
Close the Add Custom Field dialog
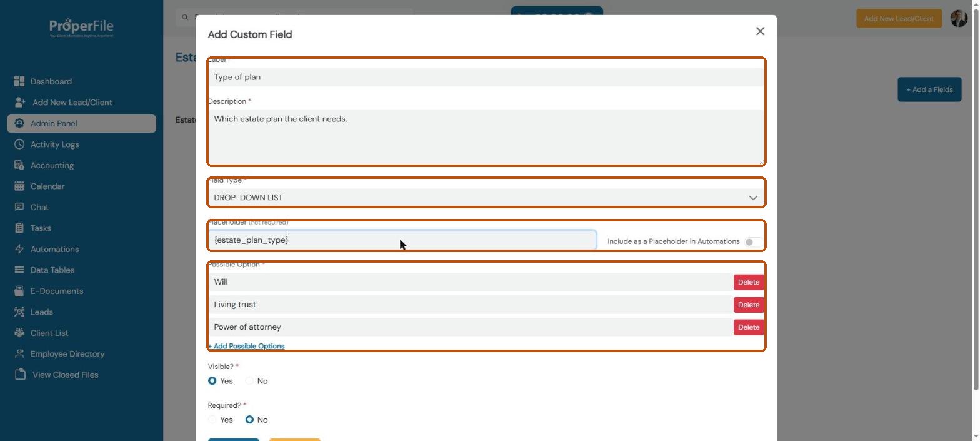pos(760,31)
